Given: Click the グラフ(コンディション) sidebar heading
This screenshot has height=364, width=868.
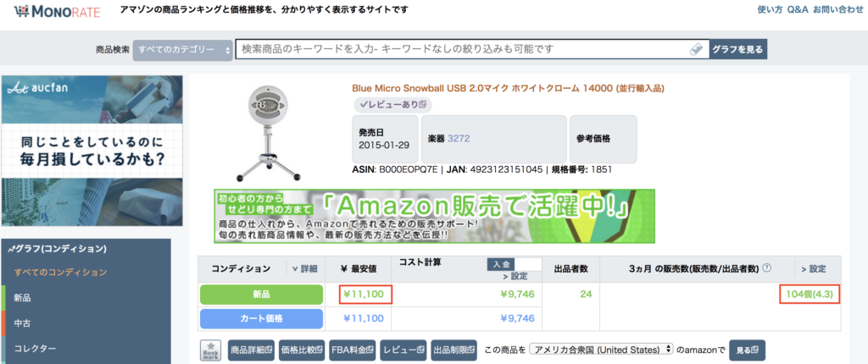Looking at the screenshot, I should pyautogui.click(x=58, y=249).
